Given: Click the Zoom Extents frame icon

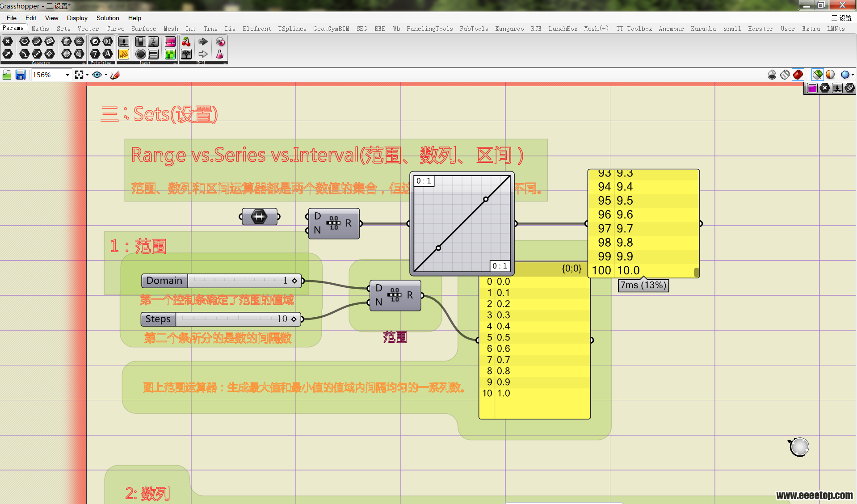Looking at the screenshot, I should click(79, 75).
